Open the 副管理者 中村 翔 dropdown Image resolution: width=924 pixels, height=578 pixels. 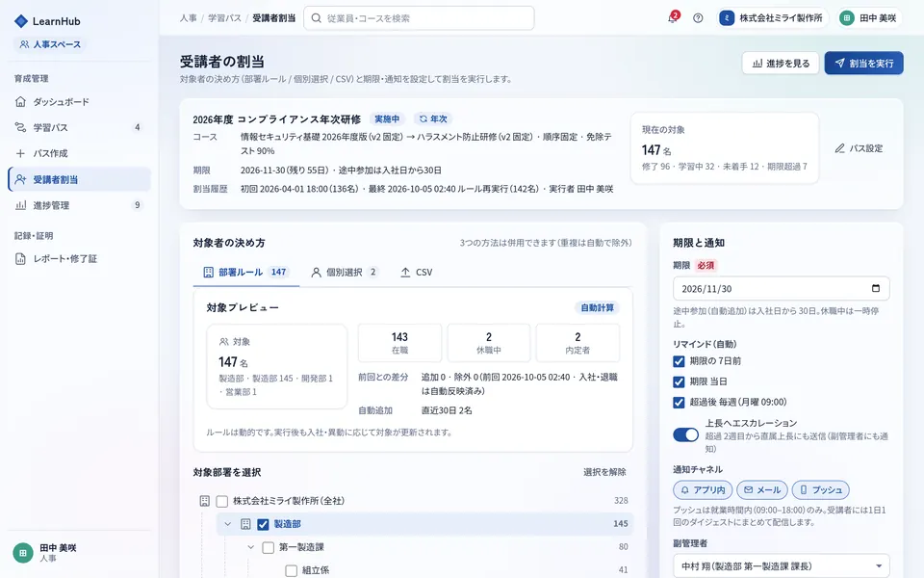tap(782, 565)
